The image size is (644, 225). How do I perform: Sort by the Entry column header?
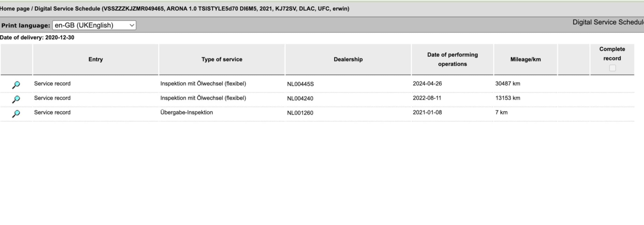pos(96,59)
